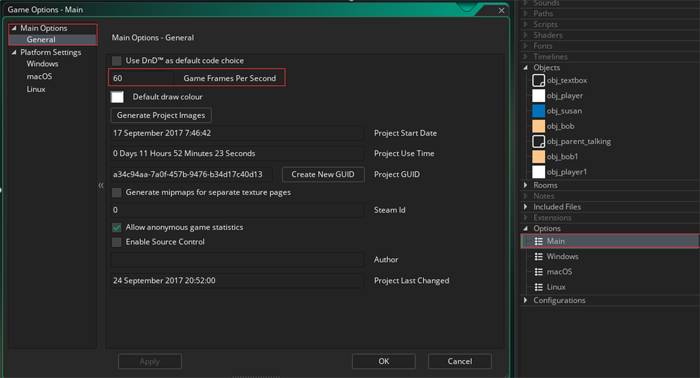
Task: Click the Apply button
Action: click(150, 361)
